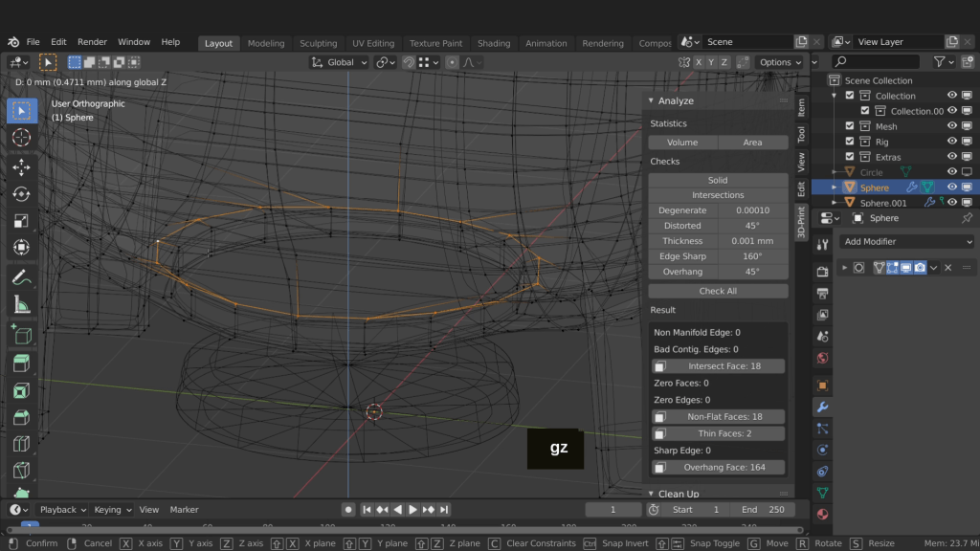Pick the Scale tool in the toolbar

[x=21, y=221]
